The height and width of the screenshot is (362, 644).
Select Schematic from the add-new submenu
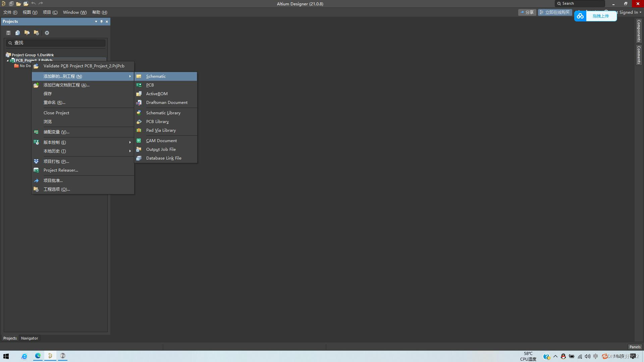click(156, 76)
